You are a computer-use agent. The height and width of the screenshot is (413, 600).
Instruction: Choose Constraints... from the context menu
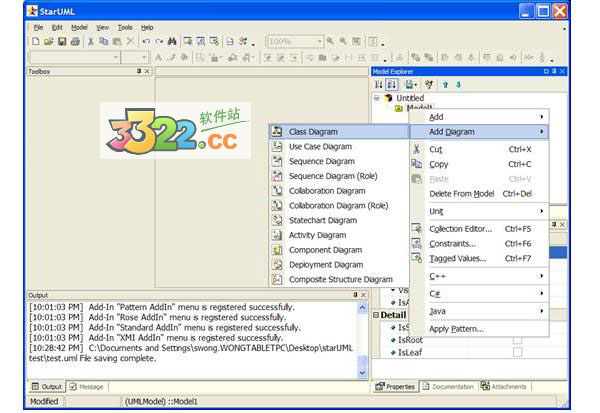click(479, 244)
